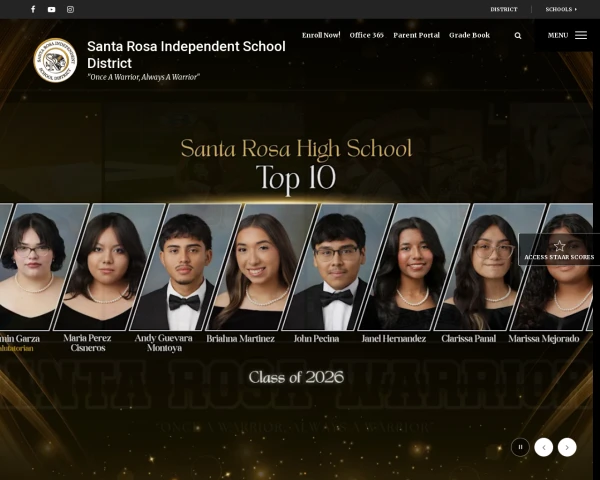Click Clarissa Panal portrait
The height and width of the screenshot is (480, 600).
point(490,267)
